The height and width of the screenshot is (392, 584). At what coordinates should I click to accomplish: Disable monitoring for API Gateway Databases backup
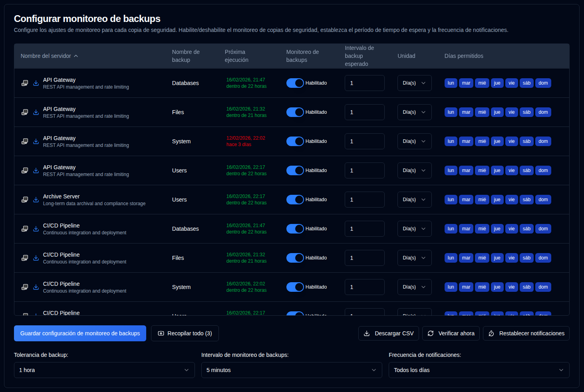click(x=295, y=83)
